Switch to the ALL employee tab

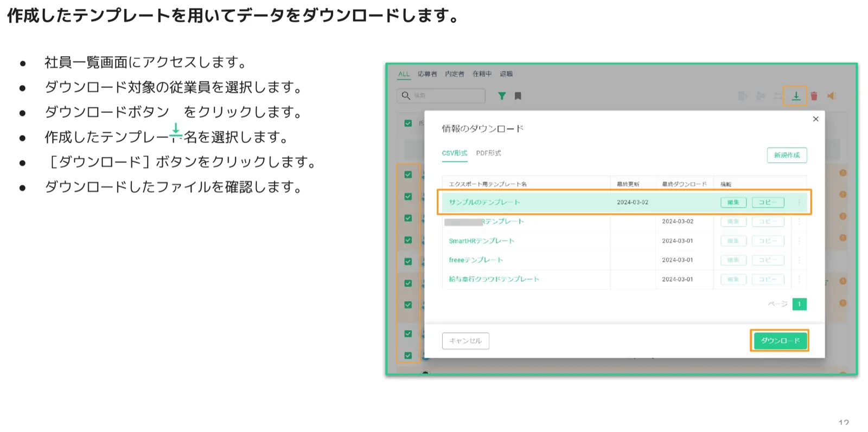[404, 74]
